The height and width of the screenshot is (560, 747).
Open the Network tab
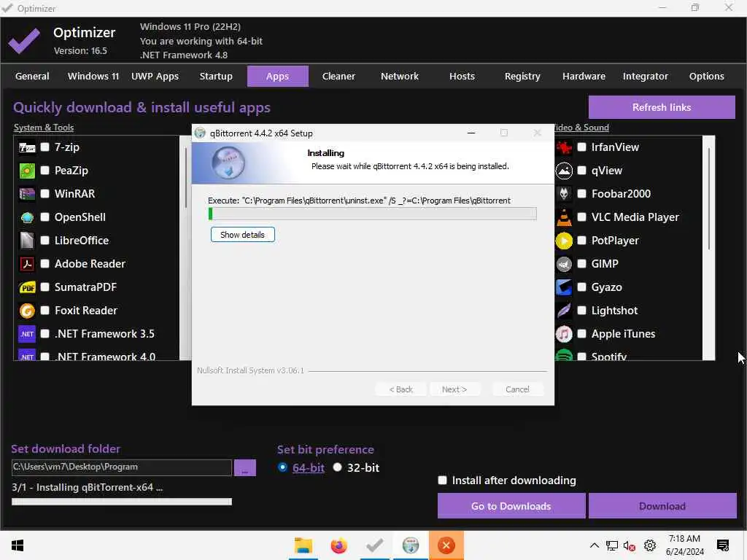[400, 76]
